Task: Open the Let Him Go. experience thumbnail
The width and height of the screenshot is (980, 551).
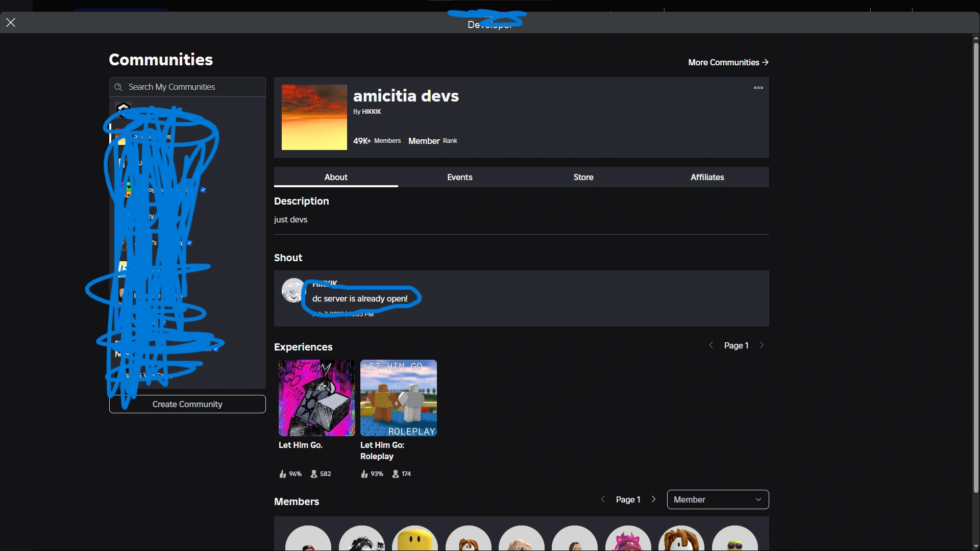Action: coord(316,398)
